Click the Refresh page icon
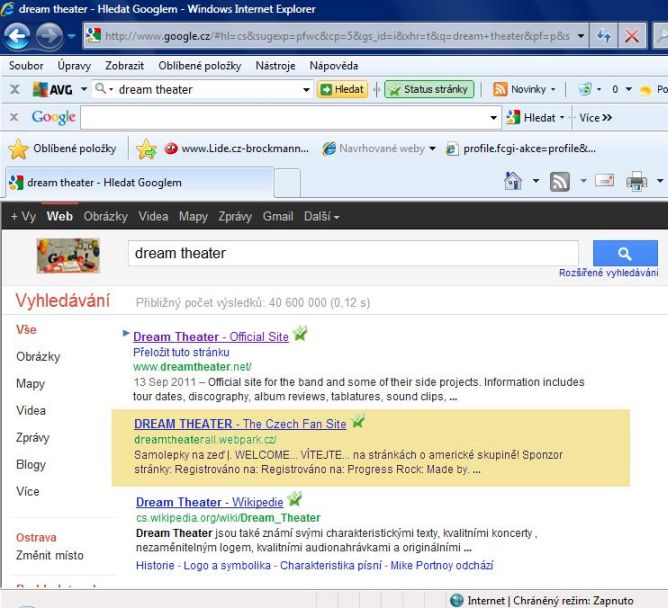 604,37
